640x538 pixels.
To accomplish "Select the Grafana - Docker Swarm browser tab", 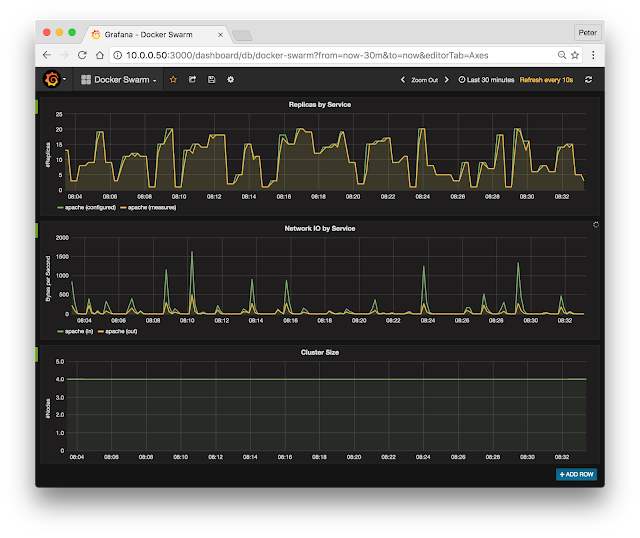I will (x=155, y=35).
